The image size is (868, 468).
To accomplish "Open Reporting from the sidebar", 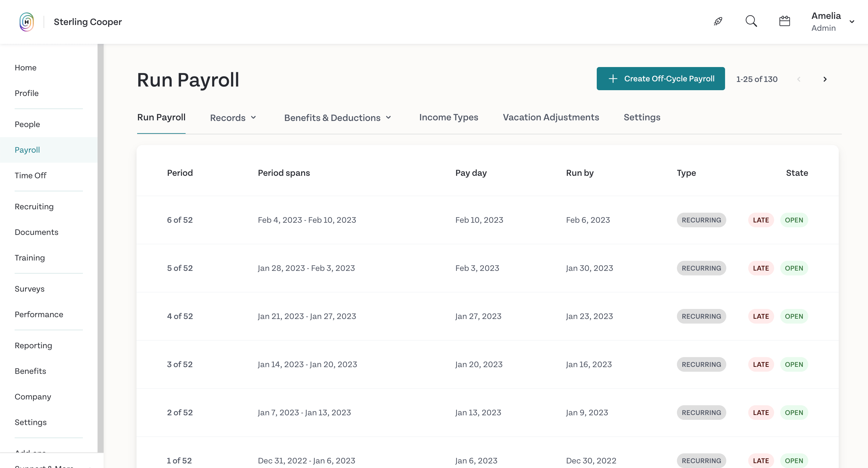I will click(x=33, y=345).
